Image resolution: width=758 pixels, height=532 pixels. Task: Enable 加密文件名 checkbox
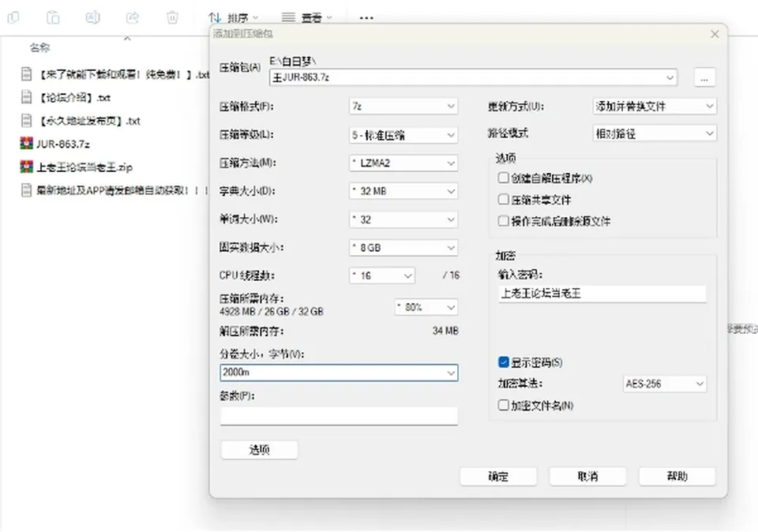click(x=503, y=405)
